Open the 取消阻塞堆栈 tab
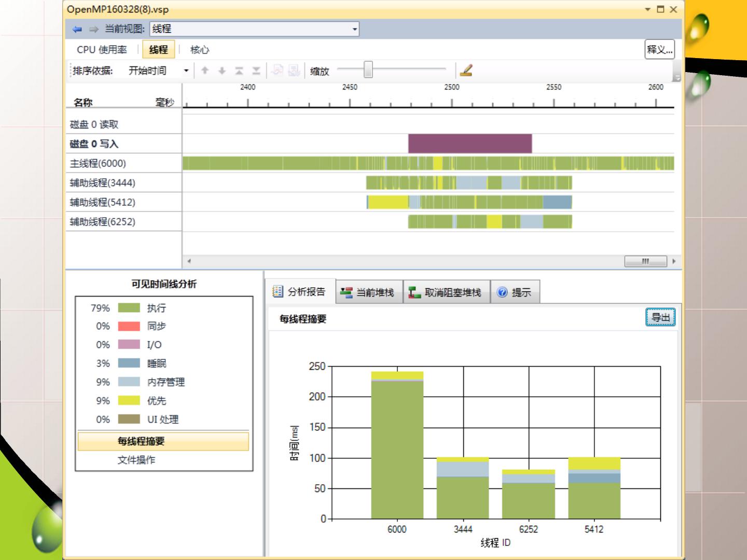747x560 pixels. pos(446,292)
